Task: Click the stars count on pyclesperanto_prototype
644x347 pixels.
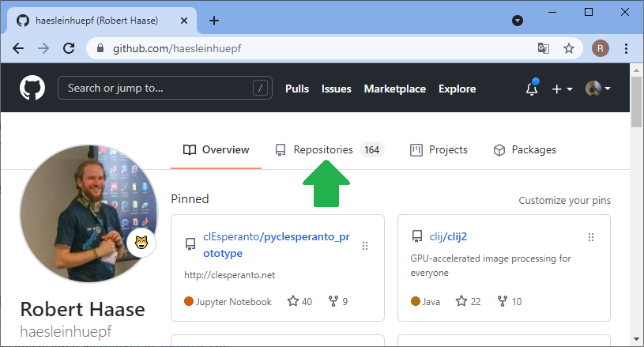Action: pos(299,301)
